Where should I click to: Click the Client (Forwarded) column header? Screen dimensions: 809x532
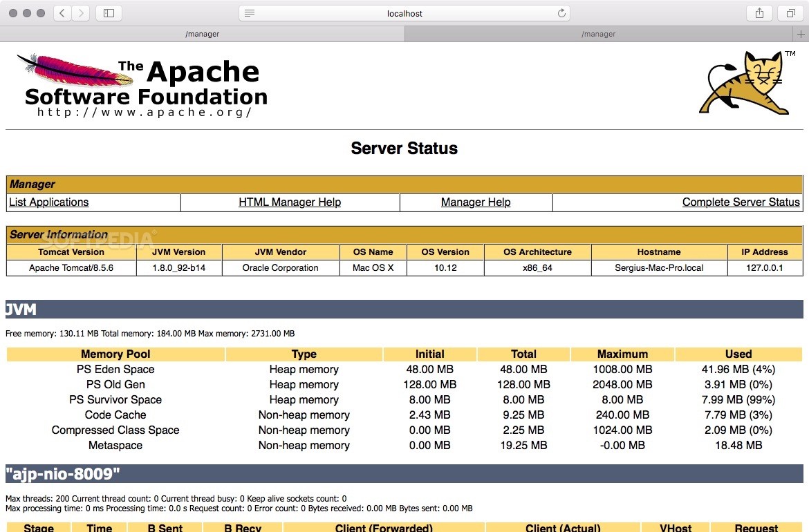(384, 527)
